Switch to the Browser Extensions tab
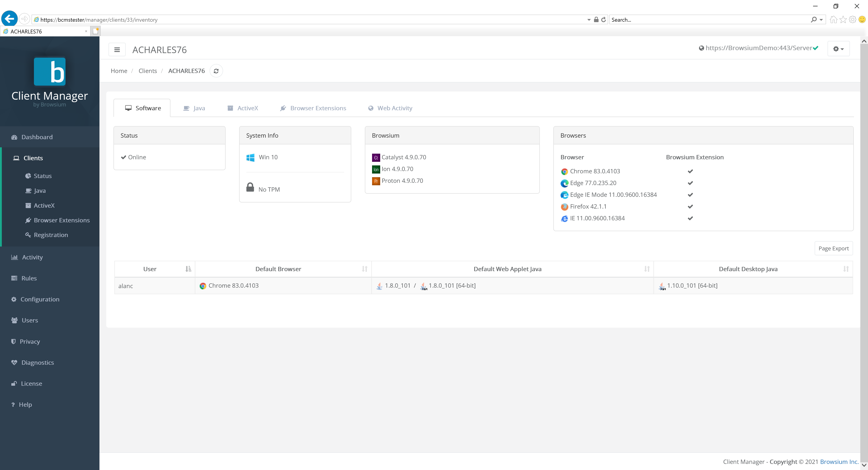This screenshot has width=868, height=470. point(313,108)
